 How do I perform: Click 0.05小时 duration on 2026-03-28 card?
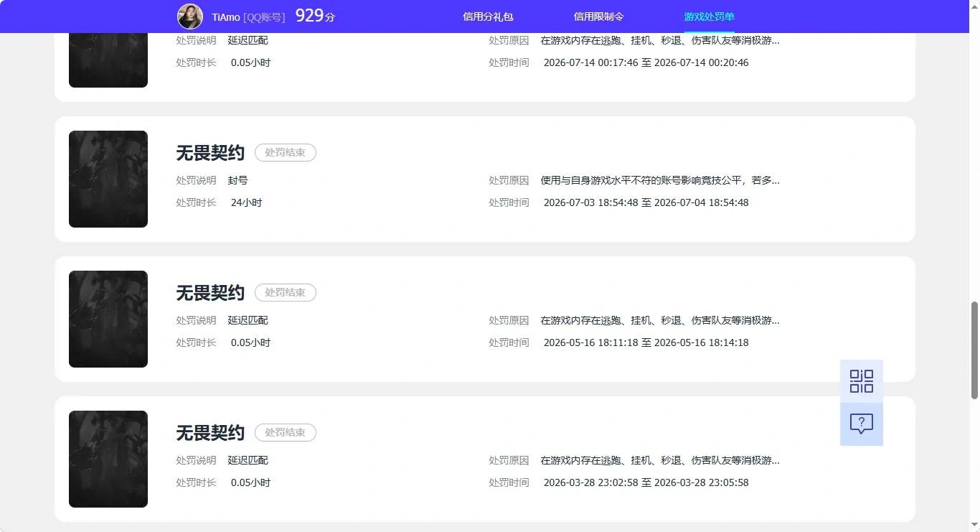(250, 482)
